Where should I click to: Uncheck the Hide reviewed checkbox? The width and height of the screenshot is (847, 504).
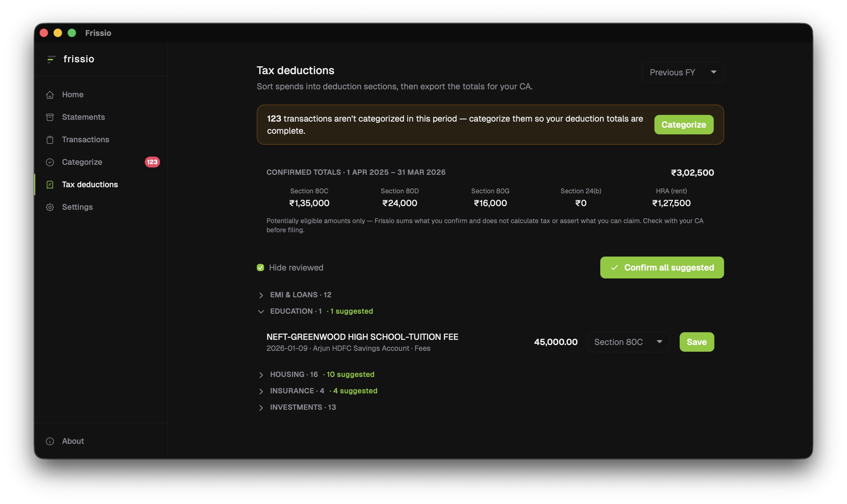(260, 268)
